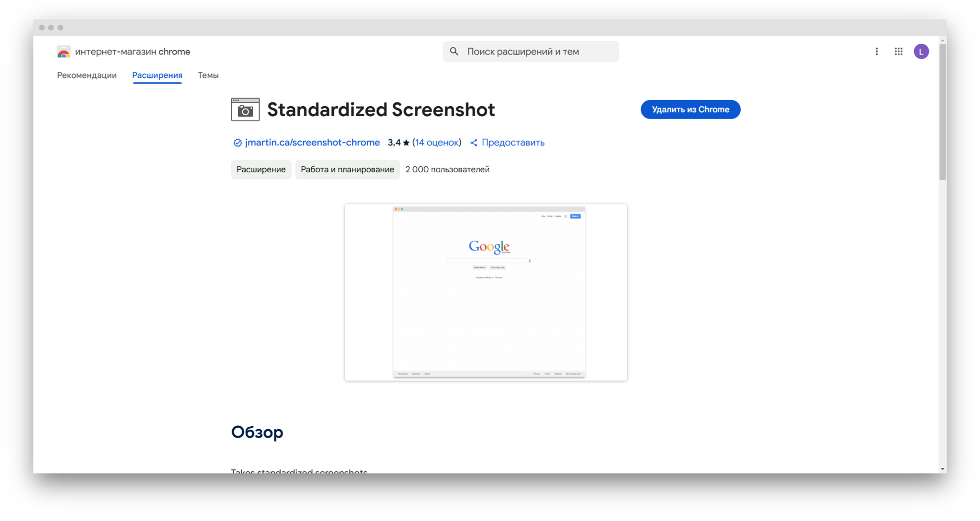Viewport: 980px width, 521px height.
Task: Click the rating star icon
Action: (406, 143)
